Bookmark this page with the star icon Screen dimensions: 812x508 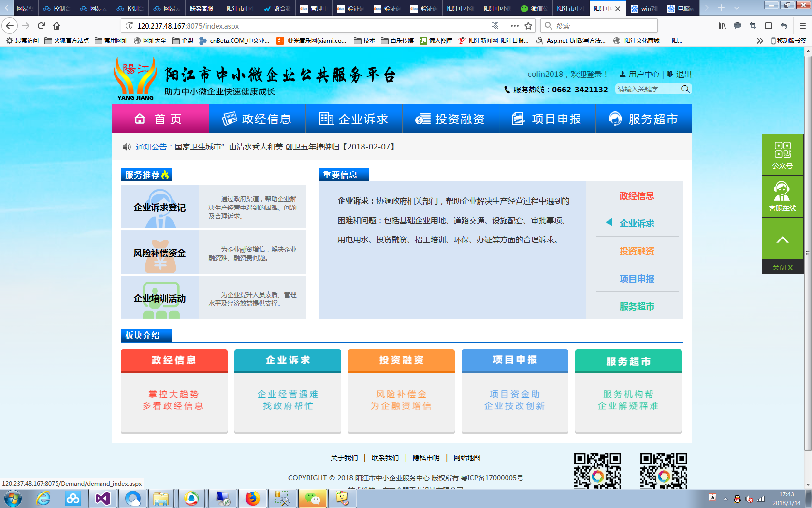click(528, 26)
